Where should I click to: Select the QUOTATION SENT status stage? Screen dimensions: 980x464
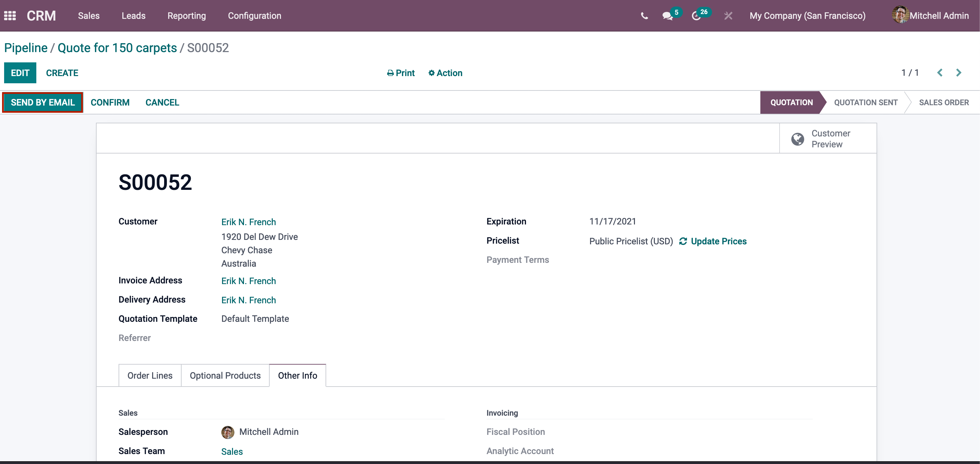tap(866, 102)
